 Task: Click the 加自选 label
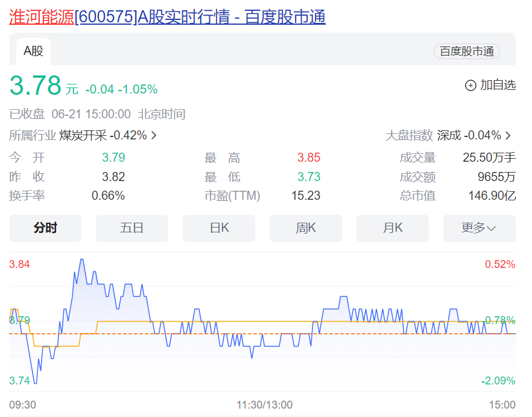(498, 85)
